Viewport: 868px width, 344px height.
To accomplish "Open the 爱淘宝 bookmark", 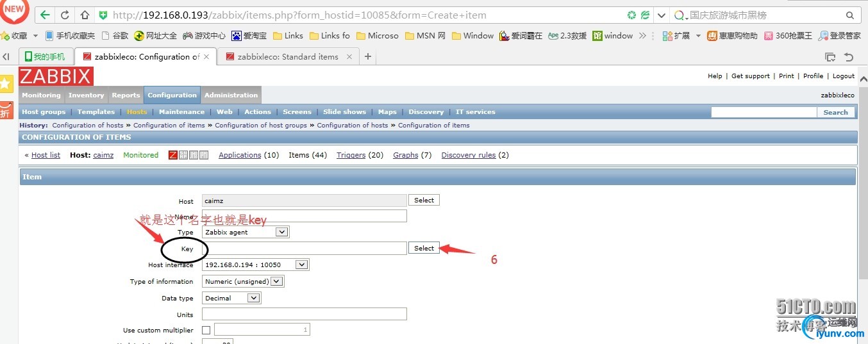I will 249,36.
